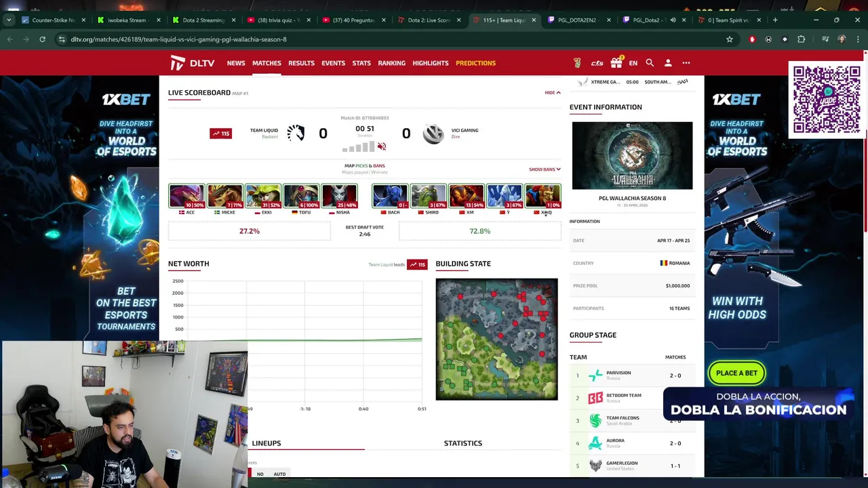Switch to the Counter-Strike browser tab
Viewport: 868px width, 488px height.
(x=54, y=20)
